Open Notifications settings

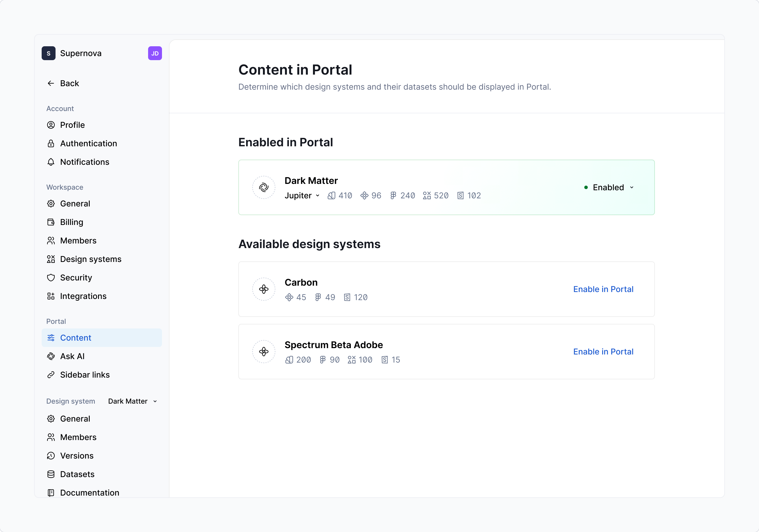(x=85, y=162)
